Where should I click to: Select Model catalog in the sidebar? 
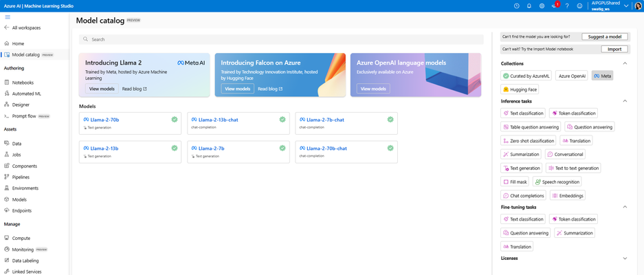tap(34, 55)
